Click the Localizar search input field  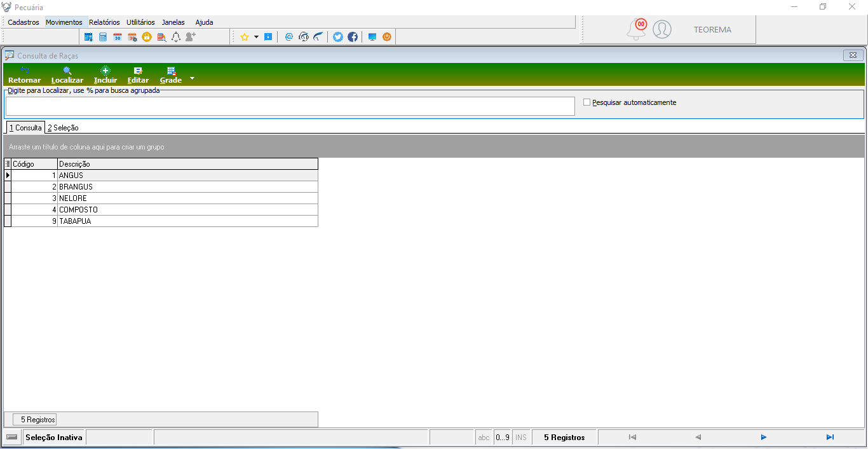(x=290, y=106)
